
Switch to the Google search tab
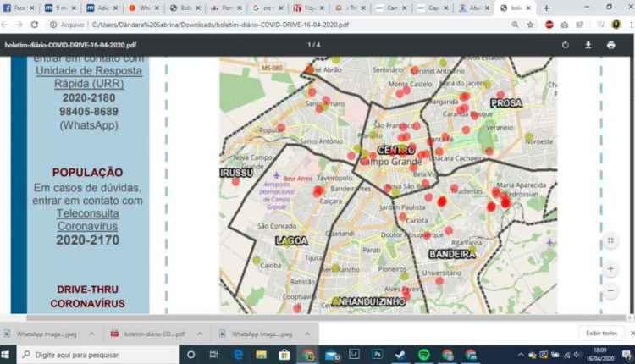(x=268, y=8)
